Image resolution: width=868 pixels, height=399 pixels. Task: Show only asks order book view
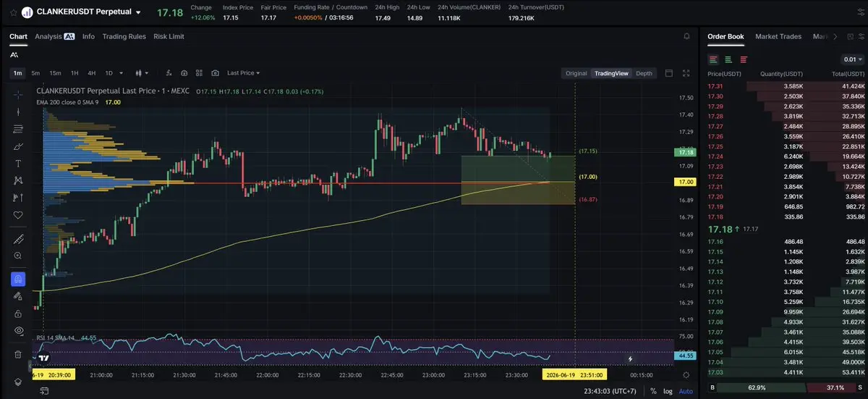744,59
